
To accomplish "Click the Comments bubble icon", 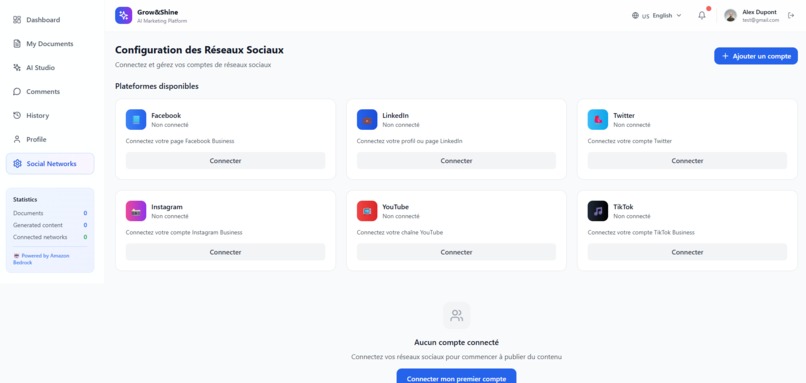I will 17,92.
